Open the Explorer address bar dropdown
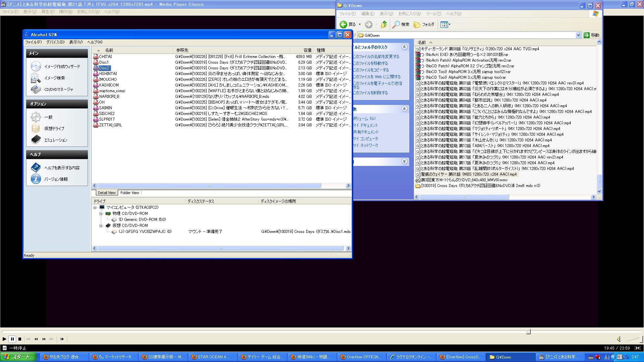The width and height of the screenshot is (644, 362). (x=578, y=35)
